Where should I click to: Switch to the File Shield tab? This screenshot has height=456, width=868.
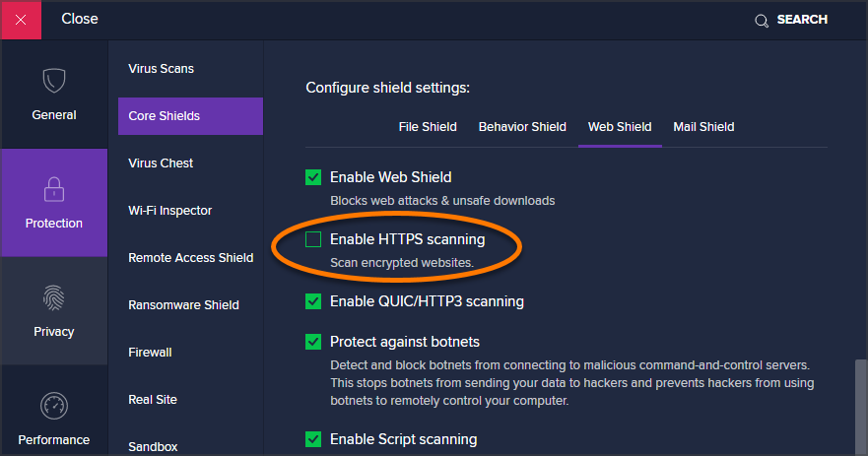[427, 127]
